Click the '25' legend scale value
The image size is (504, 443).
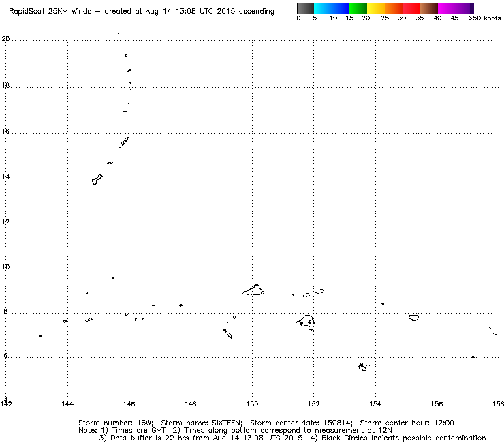[x=385, y=18]
